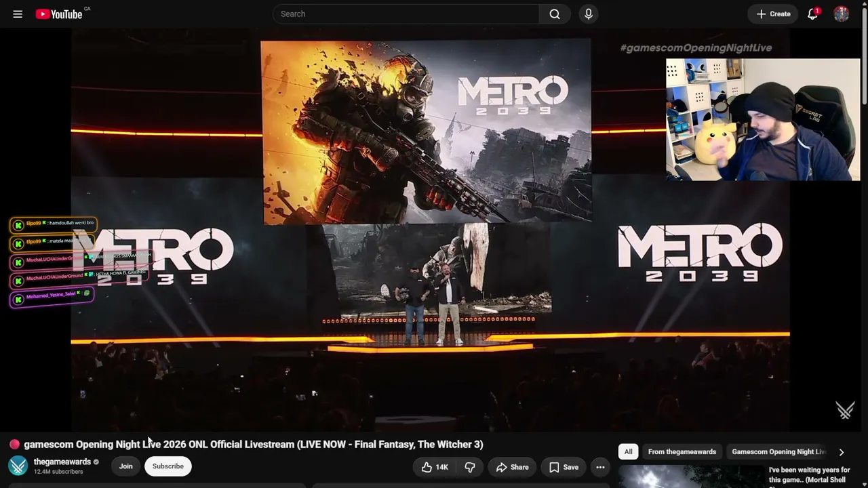
Task: Click the 12.4M subscribers count
Action: pos(58,472)
